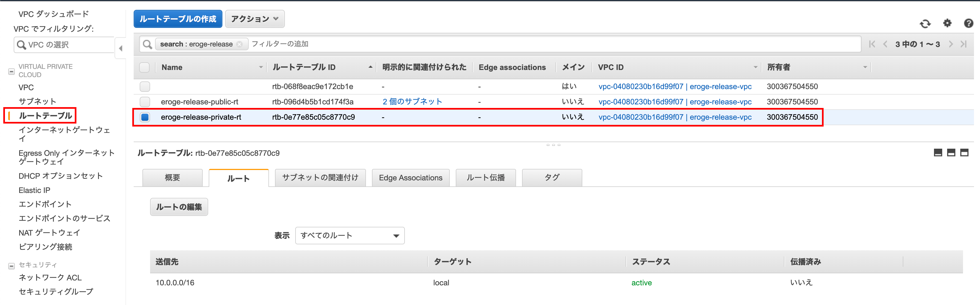Viewport: 980px width, 305px height.
Task: Click the refresh route tables icon
Action: (925, 24)
